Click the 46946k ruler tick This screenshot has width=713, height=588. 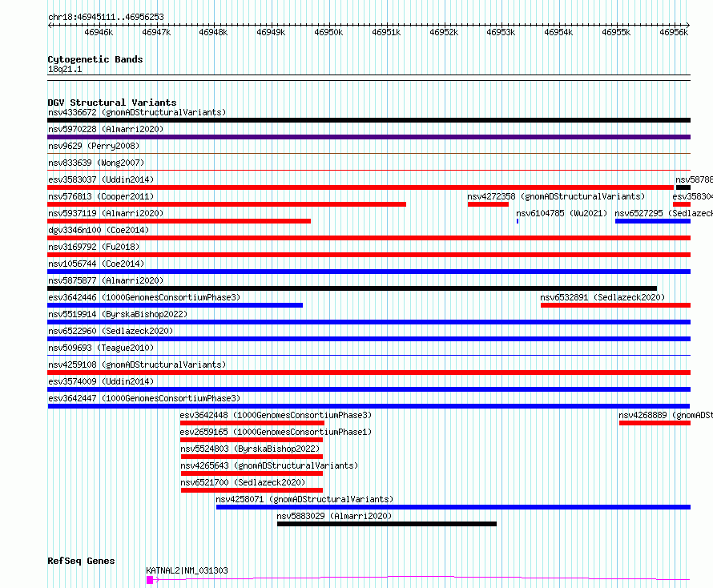click(x=99, y=32)
